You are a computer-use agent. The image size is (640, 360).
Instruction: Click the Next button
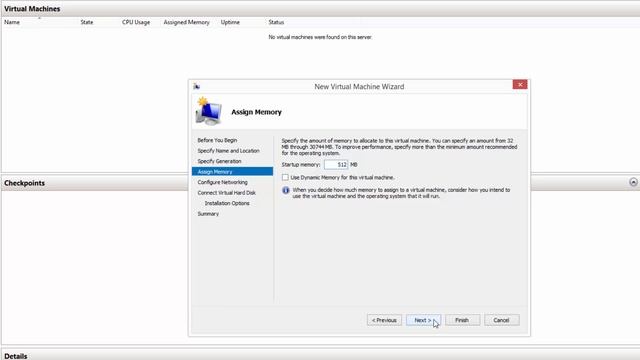coord(423,320)
